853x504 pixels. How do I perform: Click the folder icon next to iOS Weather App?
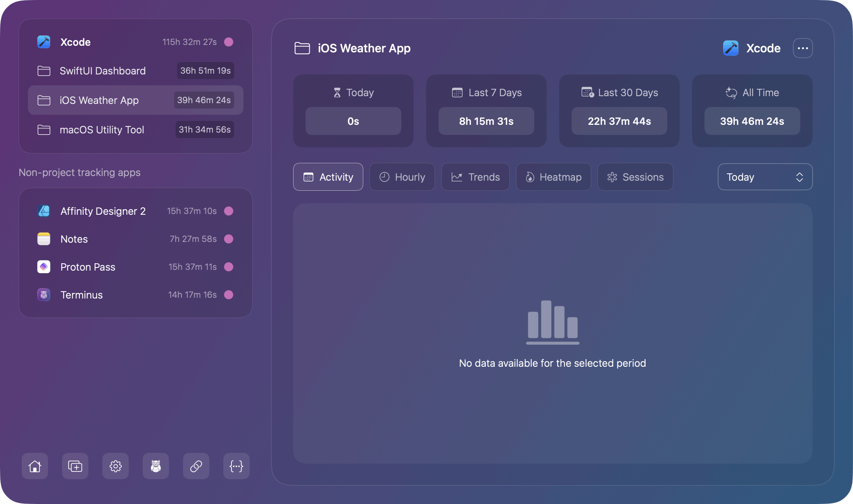point(44,100)
